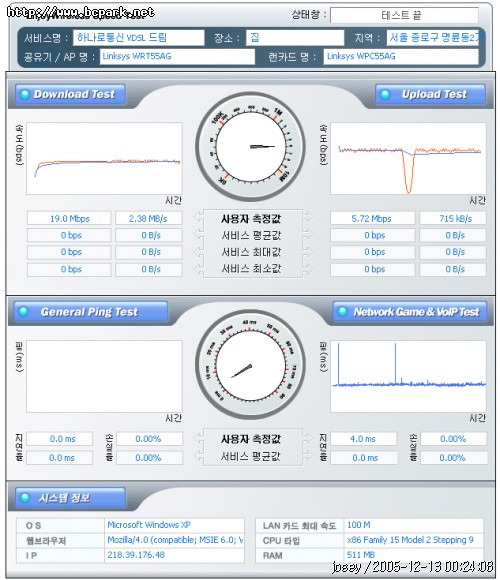Screen dimensions: 500x580
Task: Click the ping latency gauge dial
Action: (250, 365)
